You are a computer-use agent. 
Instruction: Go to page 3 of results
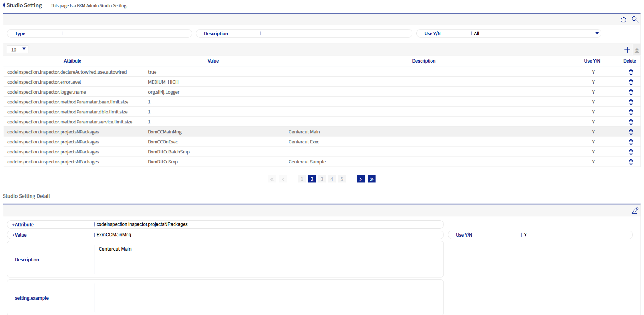click(x=322, y=179)
